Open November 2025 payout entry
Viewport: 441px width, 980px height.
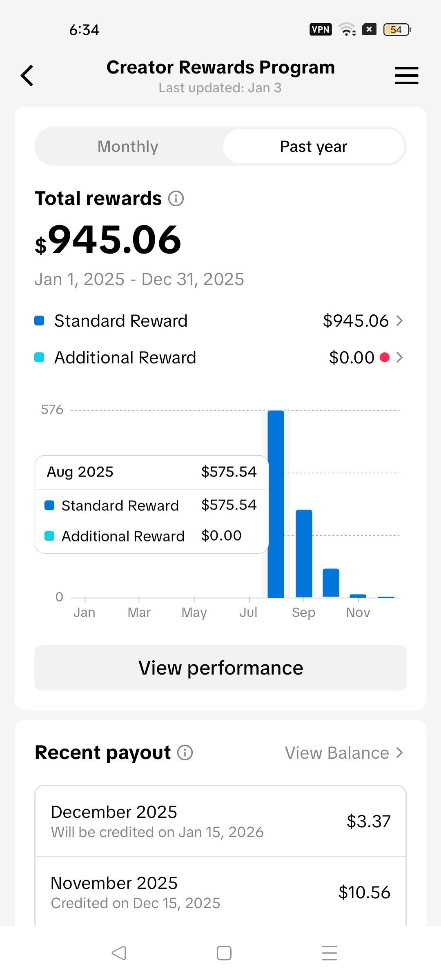(220, 892)
